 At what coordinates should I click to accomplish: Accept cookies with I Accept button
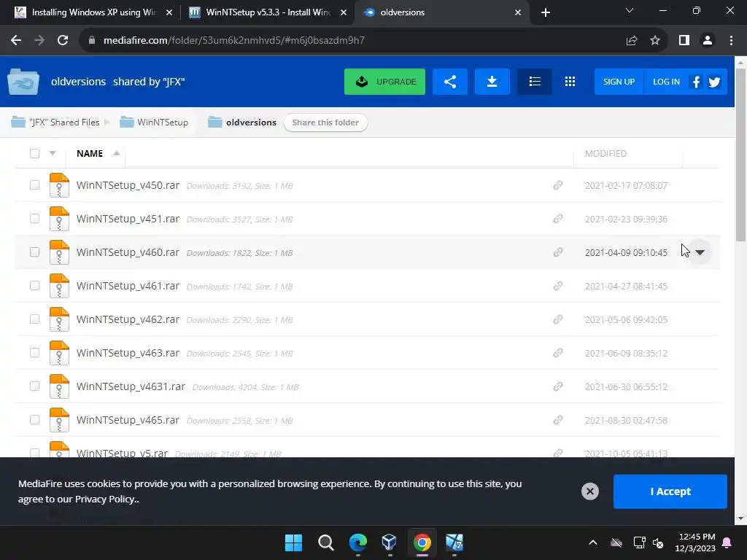click(670, 491)
